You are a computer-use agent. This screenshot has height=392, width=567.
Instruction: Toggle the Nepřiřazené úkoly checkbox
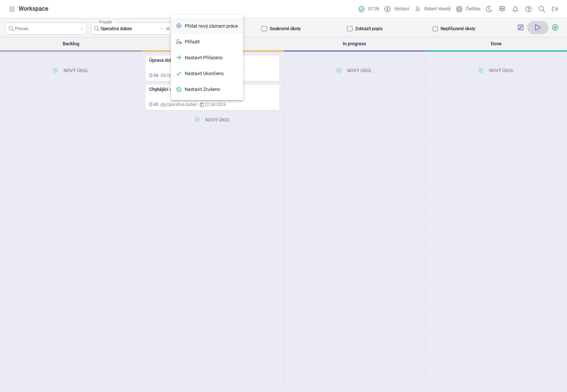pos(435,29)
